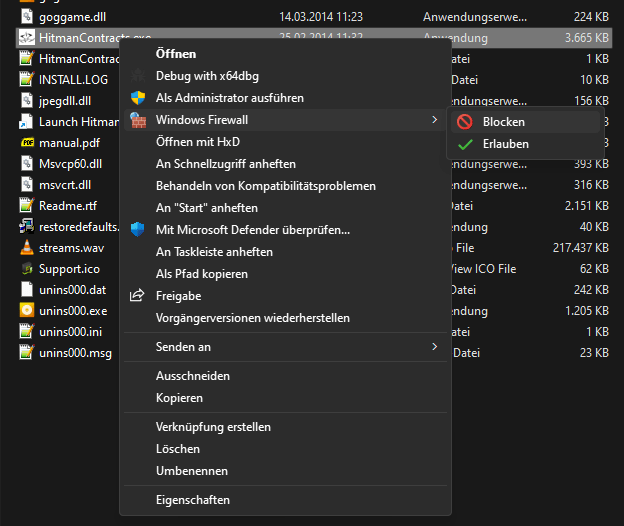This screenshot has width=624, height=526.
Task: Choose Erlauben in the firewall submenu
Action: (x=526, y=144)
